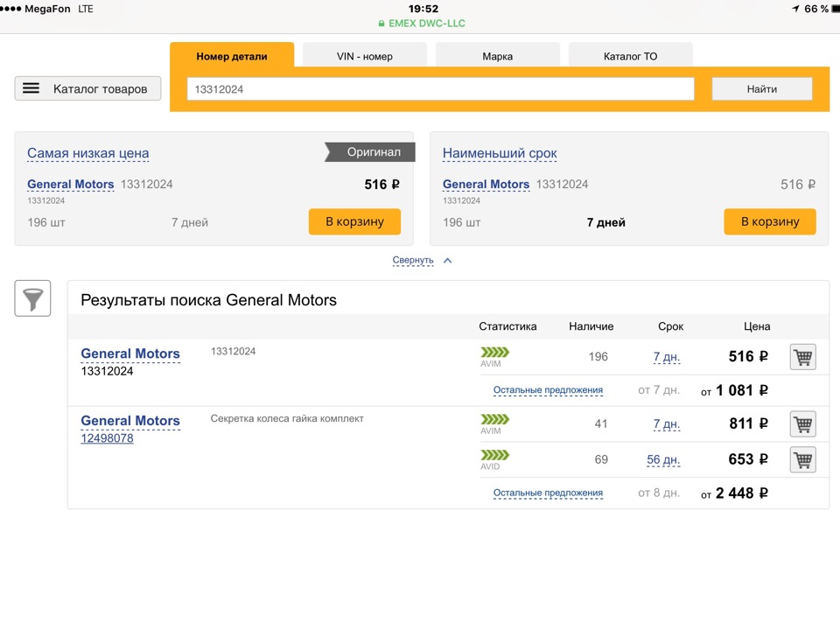Open part number link 12498078
This screenshot has height=630, width=840.
tap(107, 438)
